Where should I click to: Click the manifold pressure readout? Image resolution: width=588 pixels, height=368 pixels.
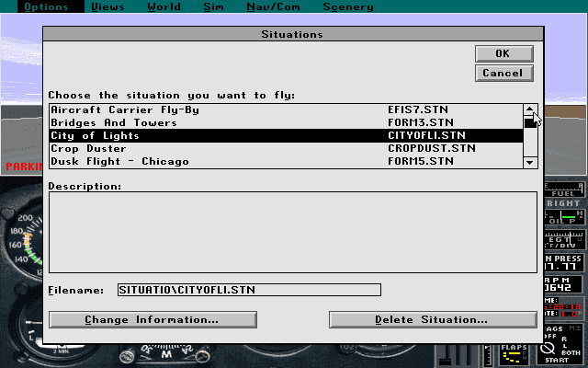tap(565, 264)
